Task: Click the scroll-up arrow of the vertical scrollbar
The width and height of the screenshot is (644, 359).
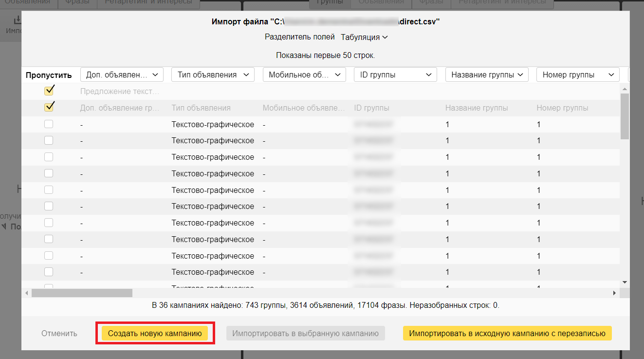Action: (625, 88)
